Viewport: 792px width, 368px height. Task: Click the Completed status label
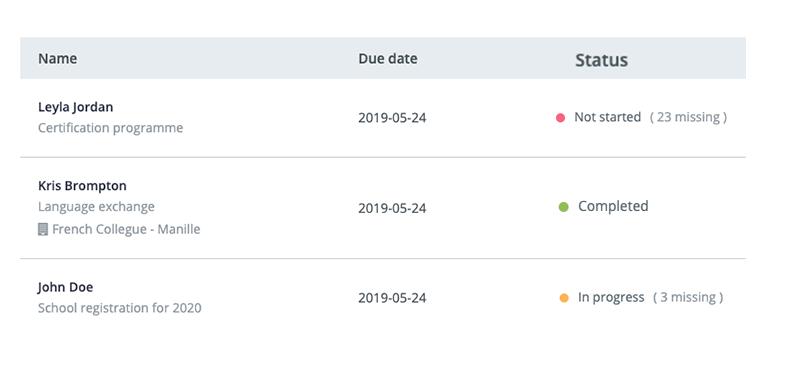(613, 206)
